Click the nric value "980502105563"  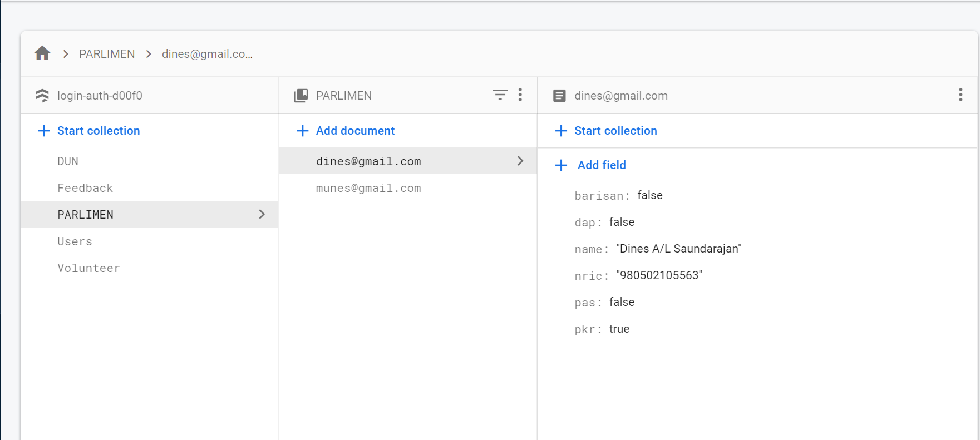coord(659,275)
